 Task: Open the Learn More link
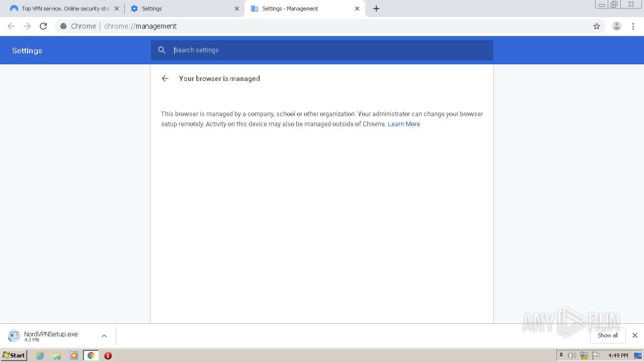(x=404, y=124)
